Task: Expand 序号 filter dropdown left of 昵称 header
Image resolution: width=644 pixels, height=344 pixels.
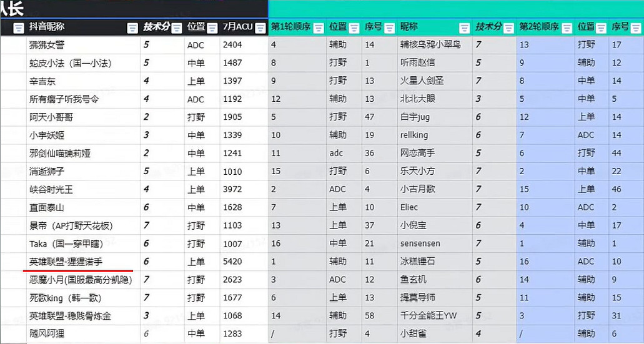Action: click(389, 27)
